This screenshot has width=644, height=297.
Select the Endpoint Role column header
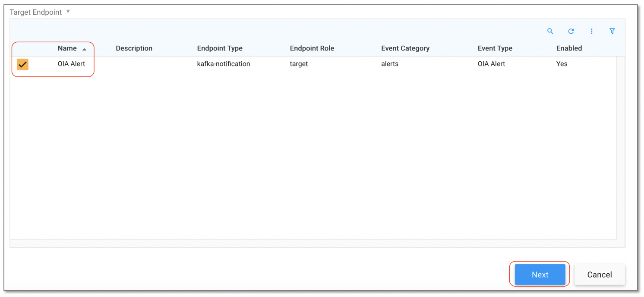(x=312, y=48)
